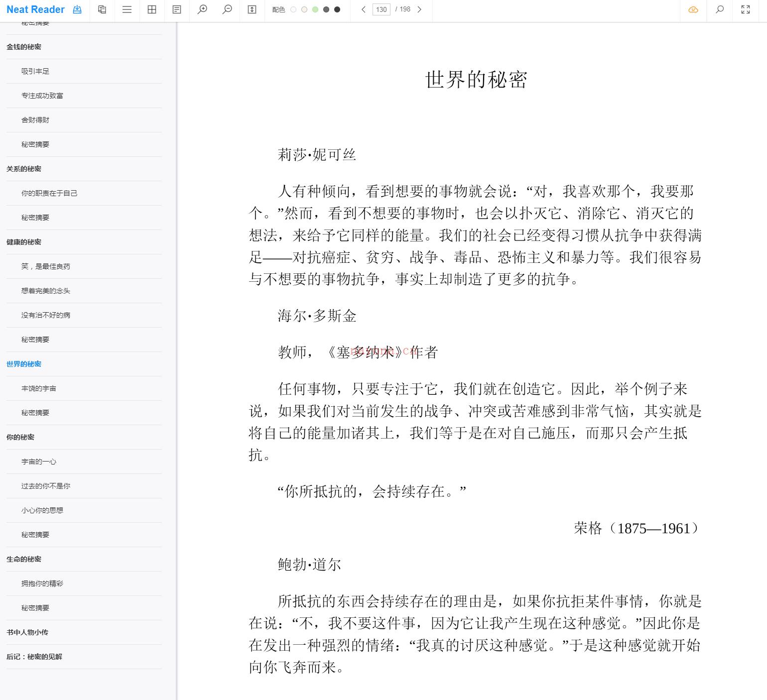The height and width of the screenshot is (700, 767).
Task: Click the zoom out magnifier
Action: [227, 9]
